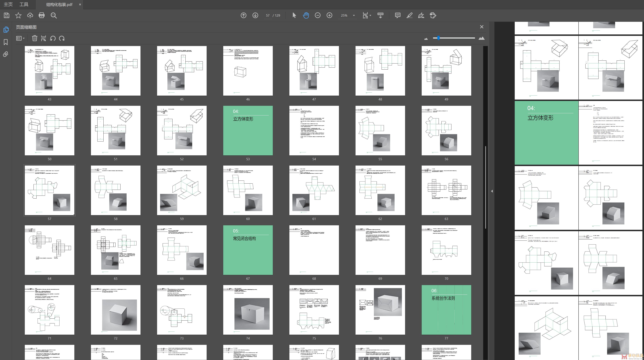Viewport: 644px width, 360px height.
Task: Select page 61 thumbnail
Action: coord(314,190)
